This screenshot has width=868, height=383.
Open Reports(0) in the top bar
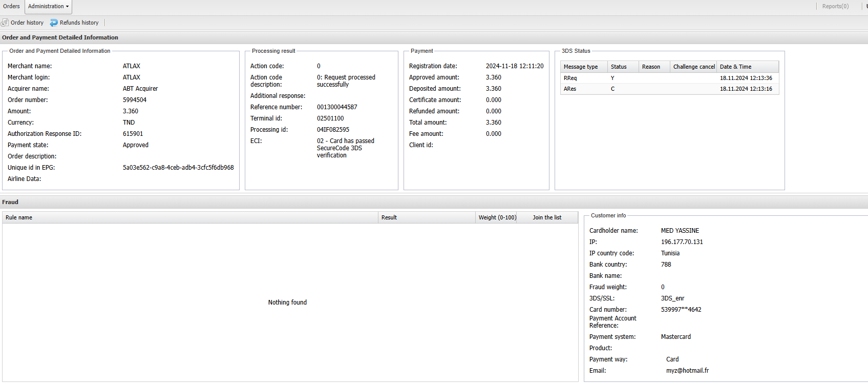[835, 7]
